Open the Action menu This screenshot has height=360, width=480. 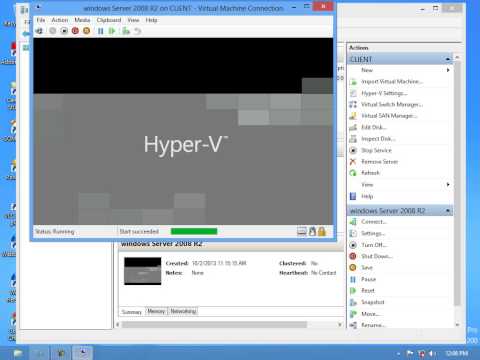pos(60,20)
